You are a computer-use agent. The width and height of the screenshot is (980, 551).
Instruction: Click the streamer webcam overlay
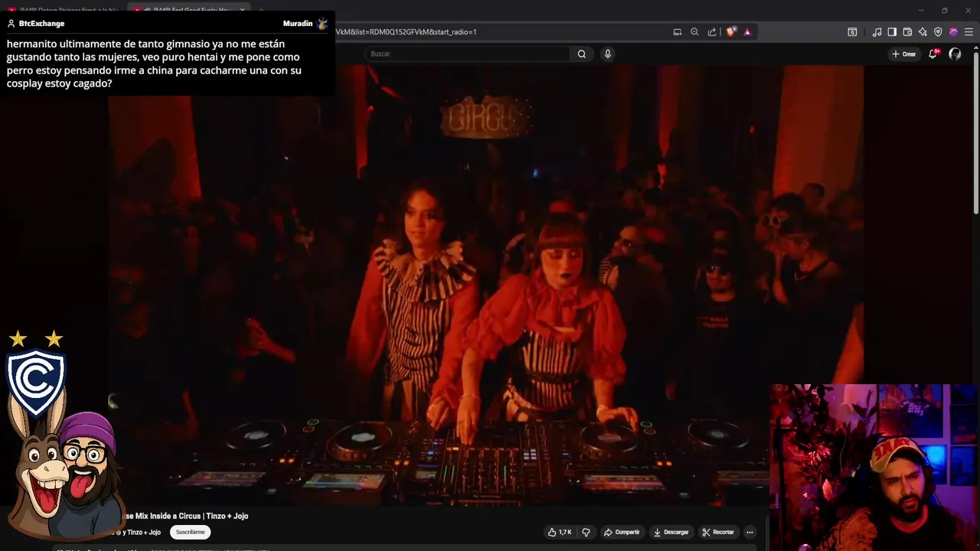(x=875, y=468)
